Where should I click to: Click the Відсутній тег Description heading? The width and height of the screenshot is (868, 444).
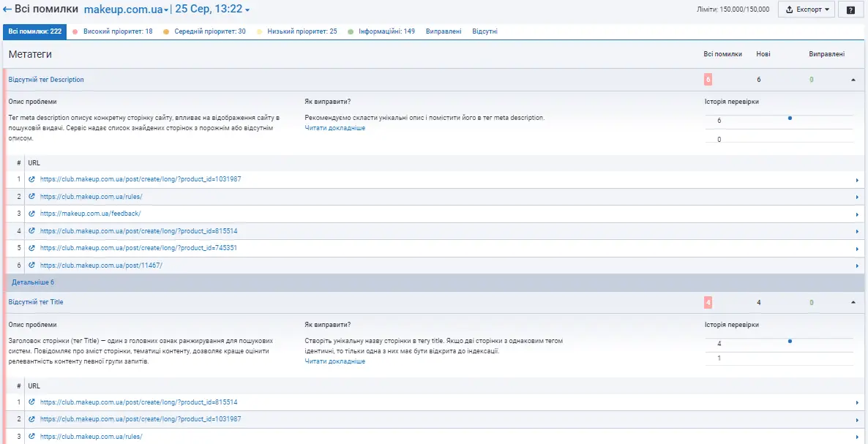[x=46, y=80]
